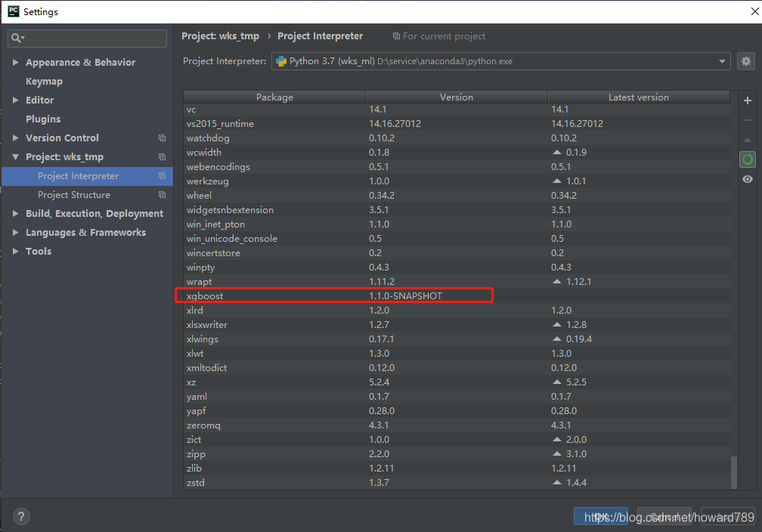Open the Project Interpreter dropdown

click(x=723, y=61)
